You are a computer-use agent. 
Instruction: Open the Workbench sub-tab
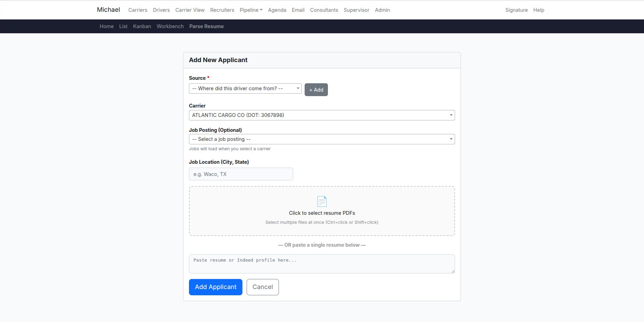(170, 26)
